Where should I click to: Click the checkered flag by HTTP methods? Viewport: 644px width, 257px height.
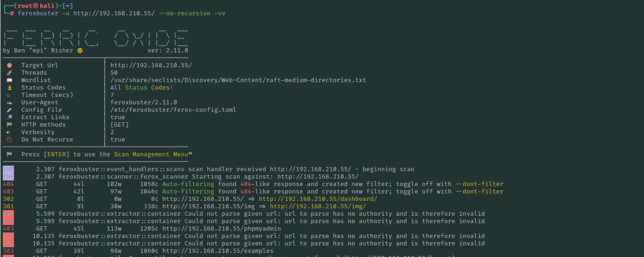9,125
